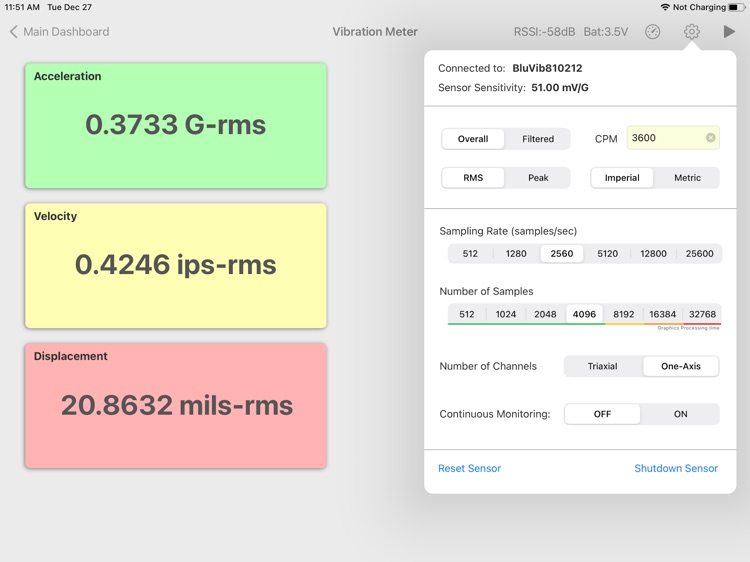Screen dimensions: 750x562
Task: Select Peak amplitude mode
Action: tap(538, 178)
